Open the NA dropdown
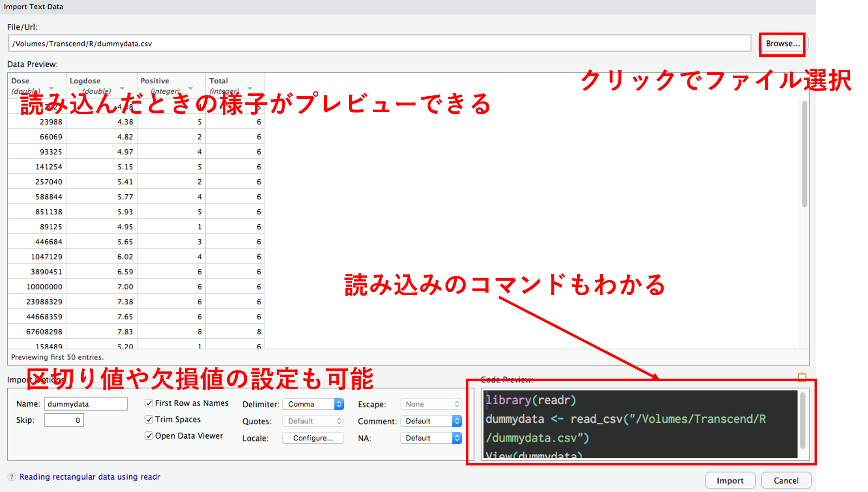868x492 pixels. pyautogui.click(x=430, y=437)
